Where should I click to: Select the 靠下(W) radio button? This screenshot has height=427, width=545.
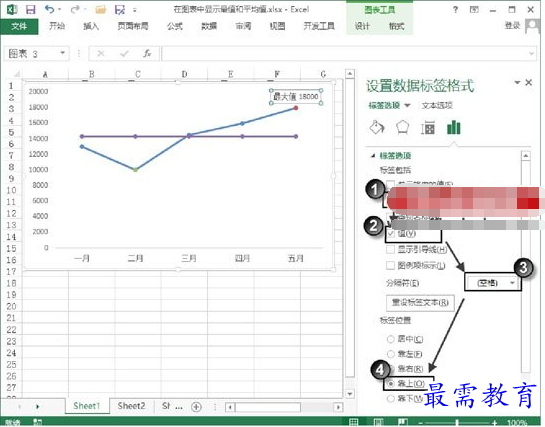coord(391,399)
